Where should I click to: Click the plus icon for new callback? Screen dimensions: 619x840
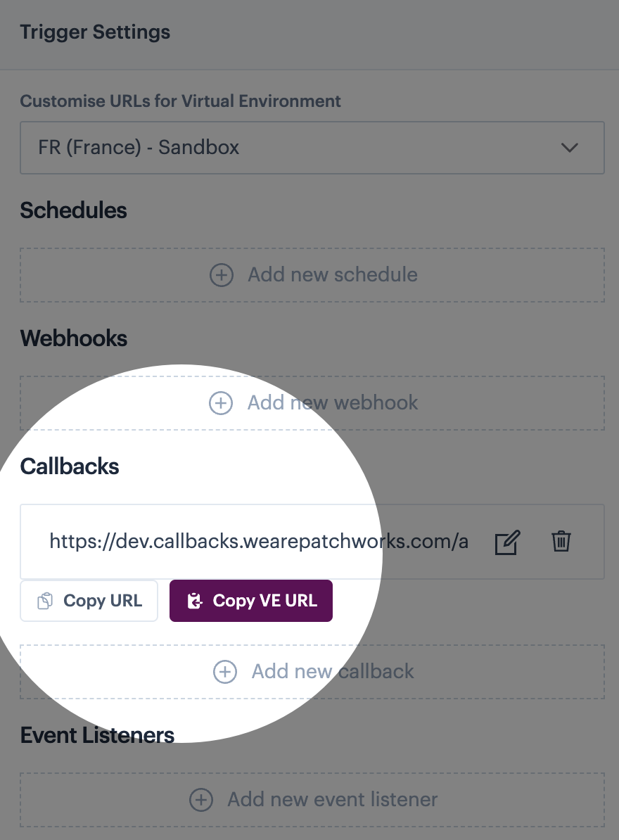click(225, 672)
